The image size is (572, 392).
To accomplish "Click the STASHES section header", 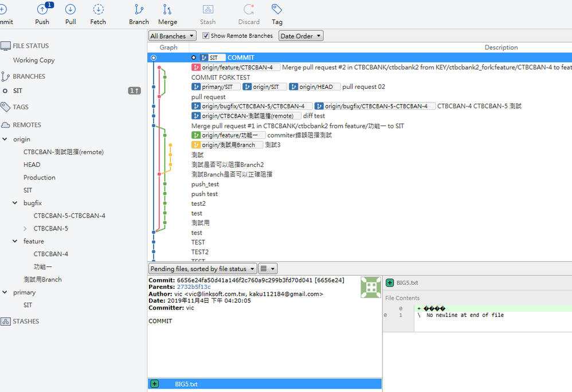I will click(26, 322).
